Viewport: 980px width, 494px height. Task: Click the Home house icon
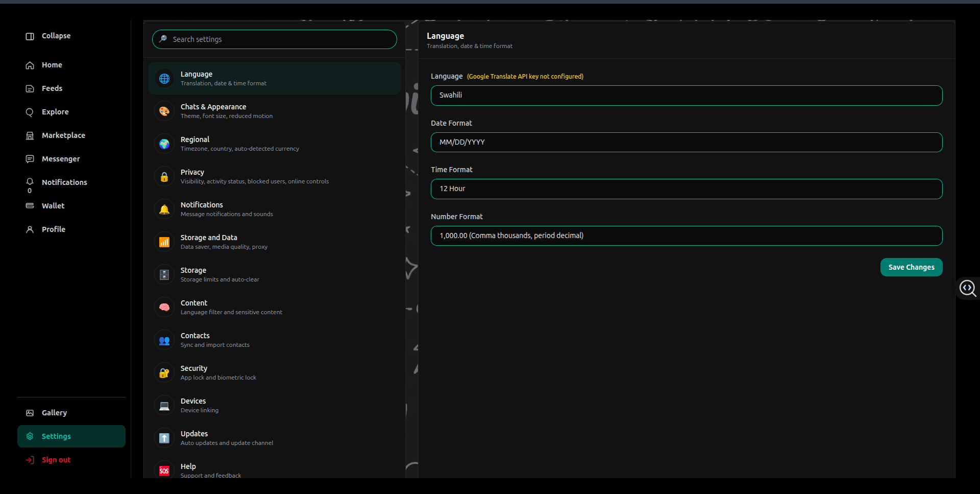30,65
